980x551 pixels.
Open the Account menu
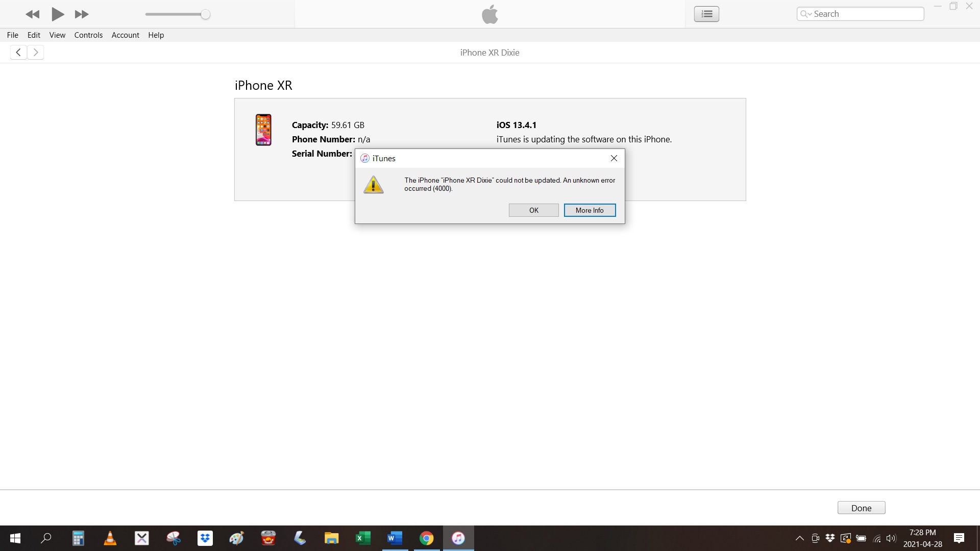(125, 35)
